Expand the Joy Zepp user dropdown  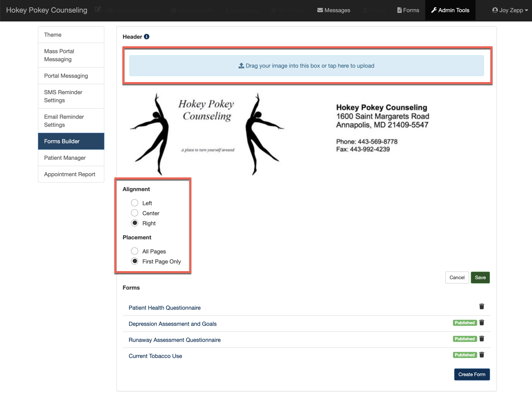510,10
